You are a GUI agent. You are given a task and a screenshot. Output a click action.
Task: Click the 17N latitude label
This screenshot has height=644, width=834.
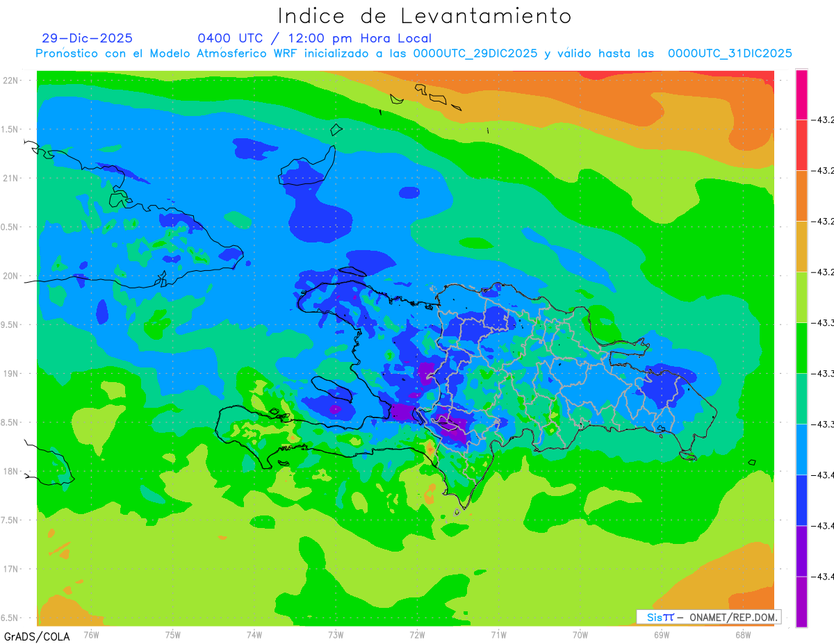coord(10,569)
